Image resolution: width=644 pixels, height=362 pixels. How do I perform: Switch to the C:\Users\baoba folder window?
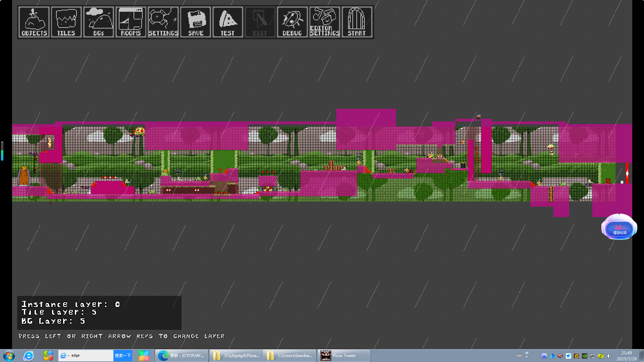[290, 356]
